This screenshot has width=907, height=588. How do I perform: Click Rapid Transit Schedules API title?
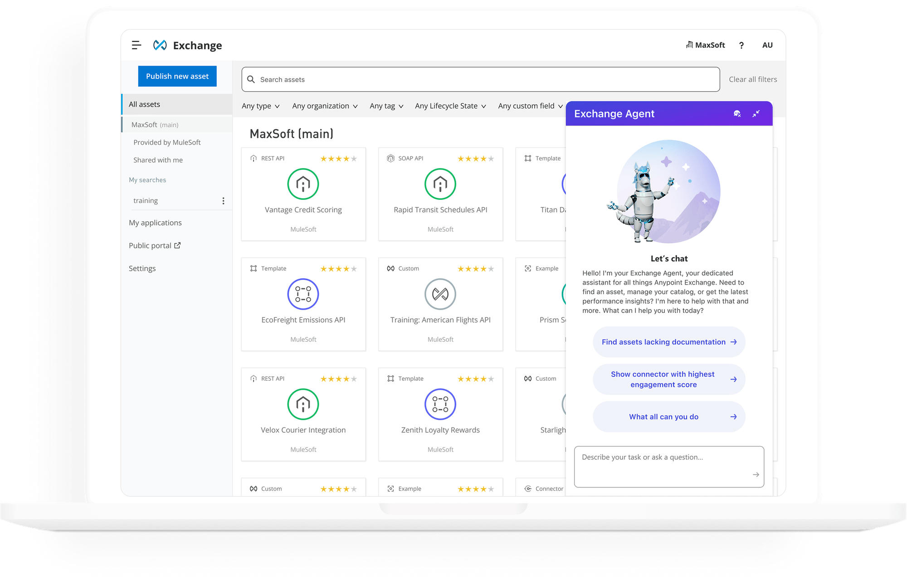click(x=440, y=210)
